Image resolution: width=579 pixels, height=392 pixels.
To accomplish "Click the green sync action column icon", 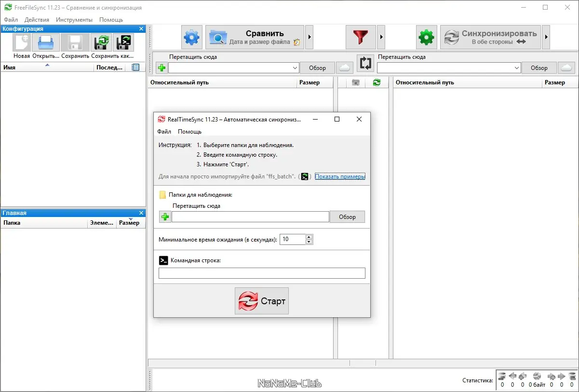I will coord(377,82).
